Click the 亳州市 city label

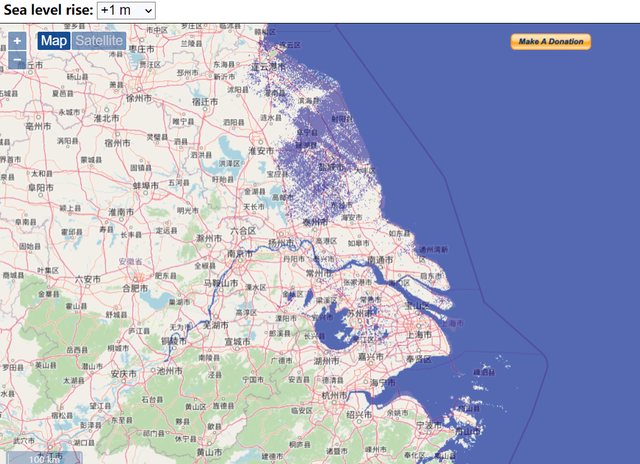click(x=38, y=127)
